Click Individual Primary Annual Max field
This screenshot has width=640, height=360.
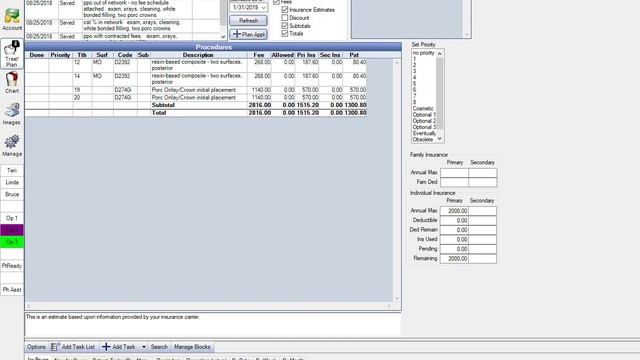pyautogui.click(x=454, y=211)
